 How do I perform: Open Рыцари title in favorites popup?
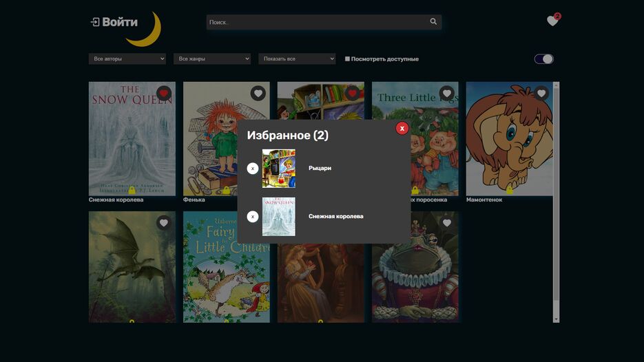(x=320, y=169)
